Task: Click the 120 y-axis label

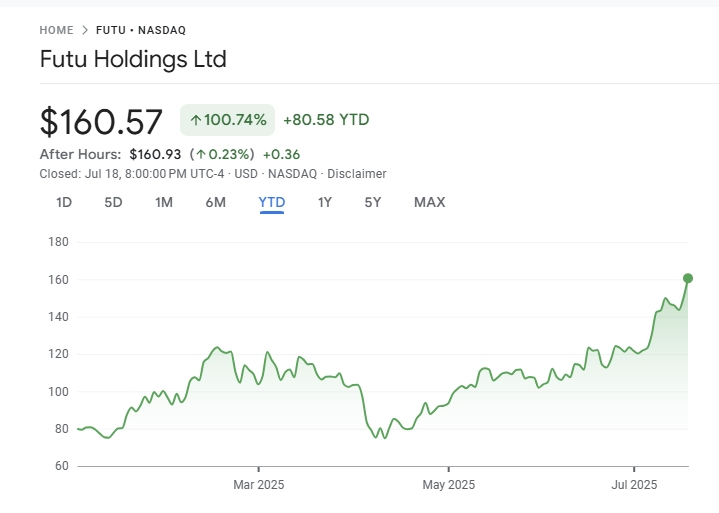Action: click(58, 354)
